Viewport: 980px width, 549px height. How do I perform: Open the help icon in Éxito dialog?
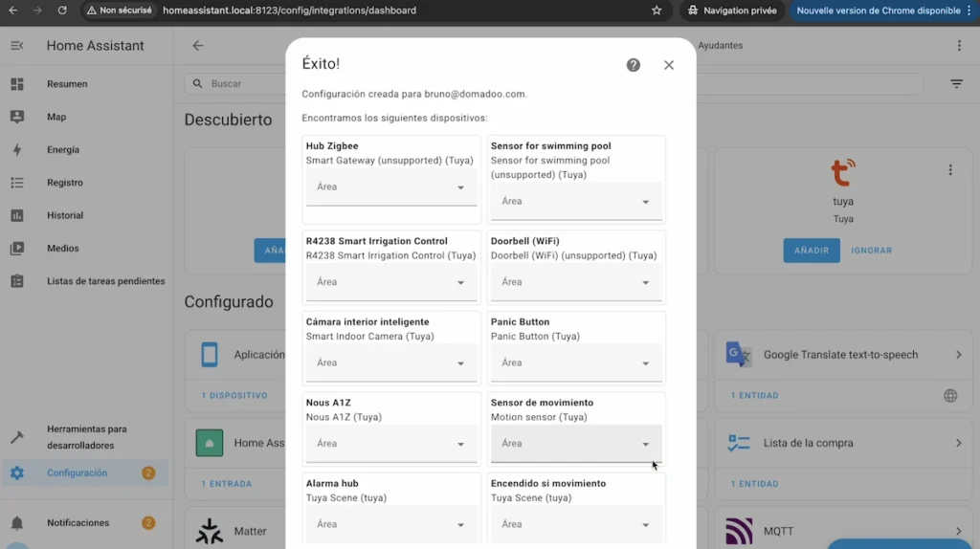point(634,65)
